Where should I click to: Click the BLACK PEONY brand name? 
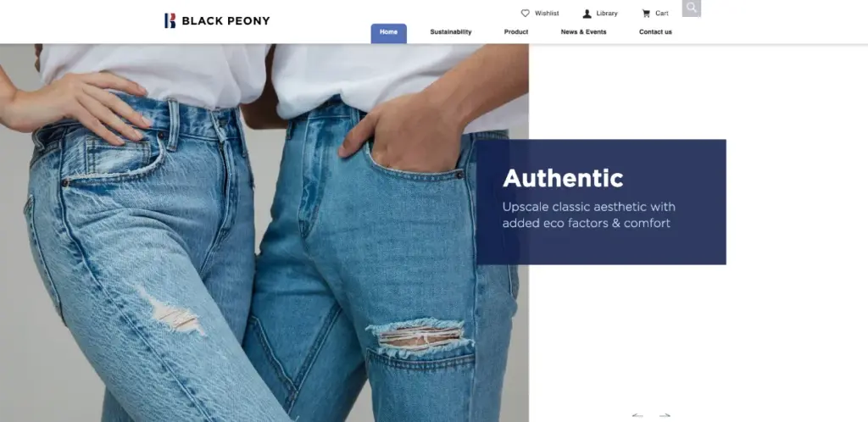click(x=225, y=21)
